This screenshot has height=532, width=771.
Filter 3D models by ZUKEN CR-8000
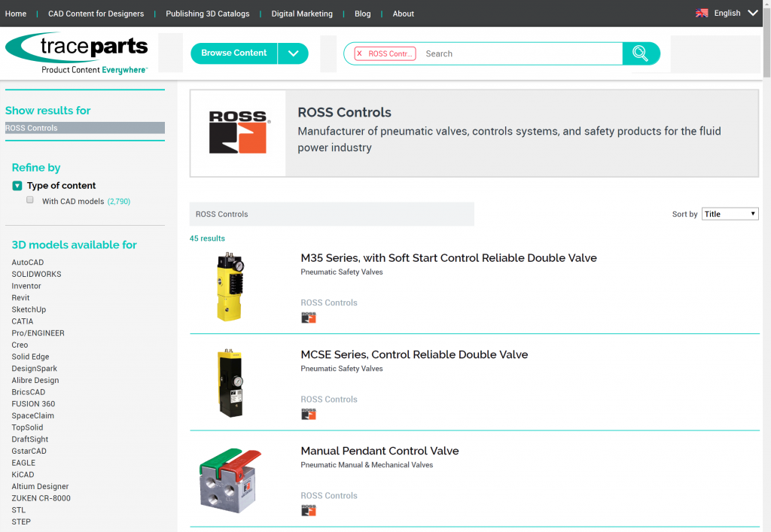click(41, 498)
